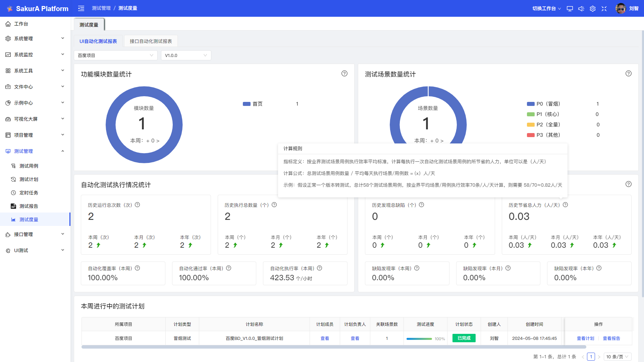Click the previous page arrow

(x=583, y=357)
